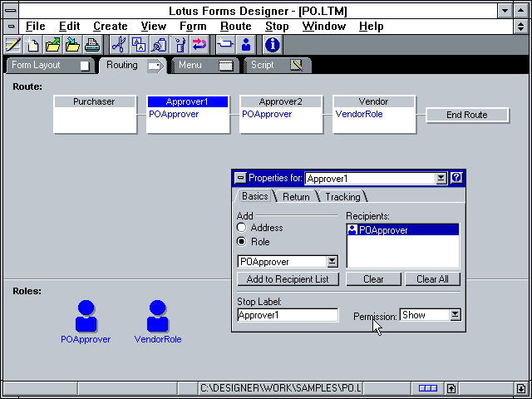Click the three-box indicator in the status bar
This screenshot has width=532, height=399.
(x=428, y=388)
